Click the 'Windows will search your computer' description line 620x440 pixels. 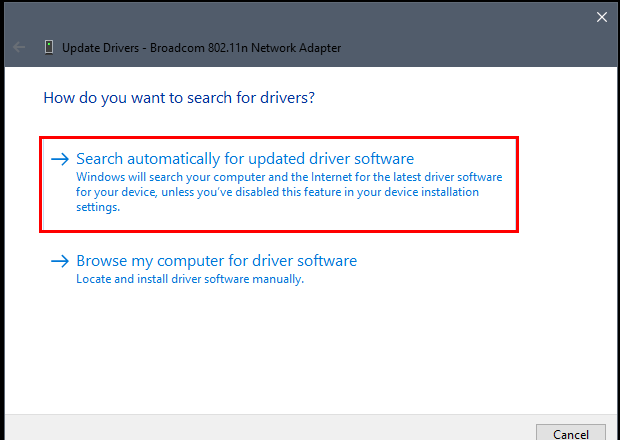[x=289, y=177]
